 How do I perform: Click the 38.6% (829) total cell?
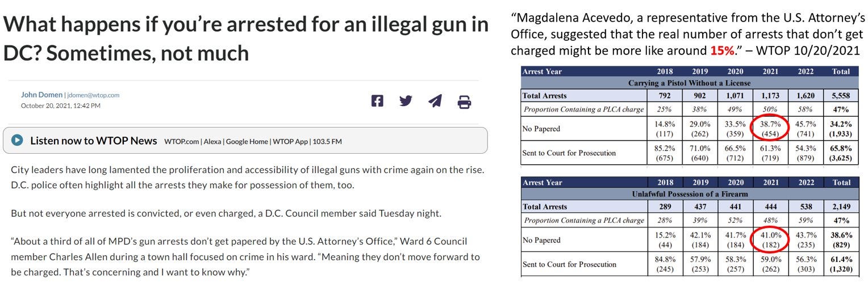[x=840, y=240]
